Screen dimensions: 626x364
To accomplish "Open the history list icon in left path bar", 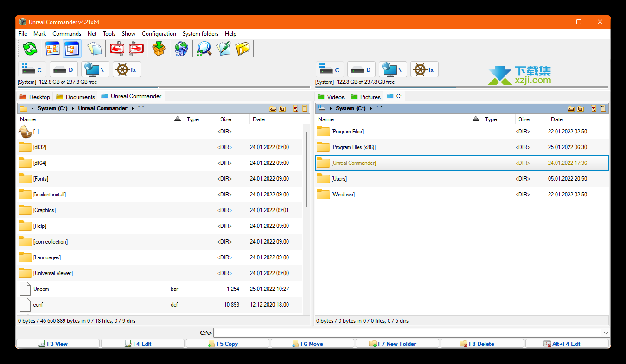I will coord(305,108).
